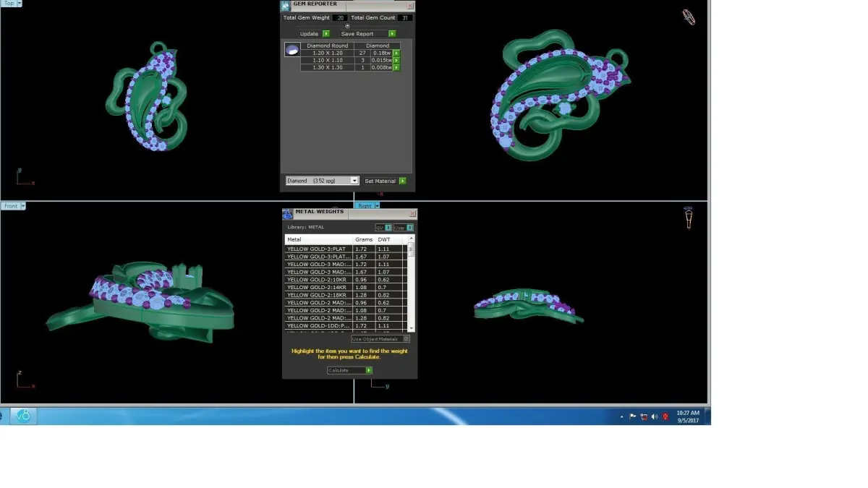This screenshot has width=868, height=488.
Task: Click the Metal Weights list scrollbar thumb
Action: (412, 250)
